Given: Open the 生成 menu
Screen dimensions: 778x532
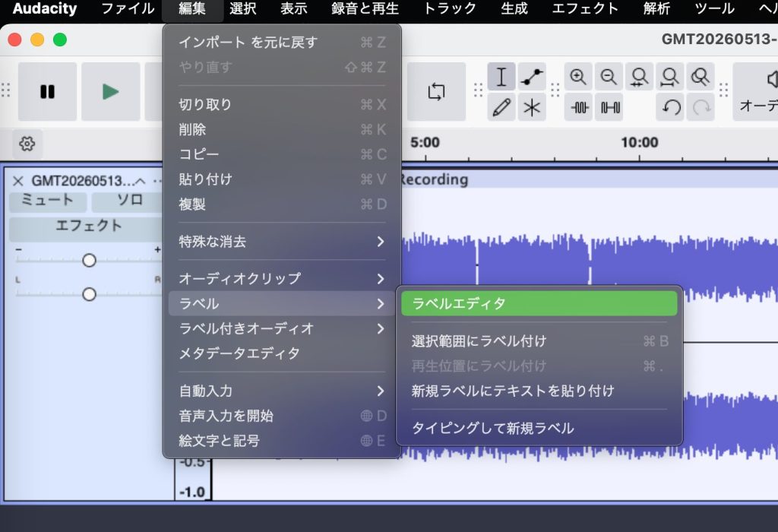Looking at the screenshot, I should (514, 9).
